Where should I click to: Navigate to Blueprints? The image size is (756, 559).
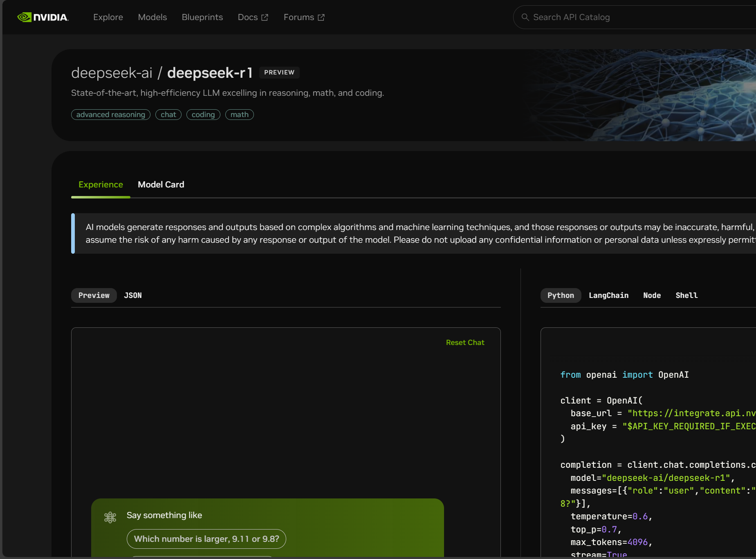click(x=202, y=17)
